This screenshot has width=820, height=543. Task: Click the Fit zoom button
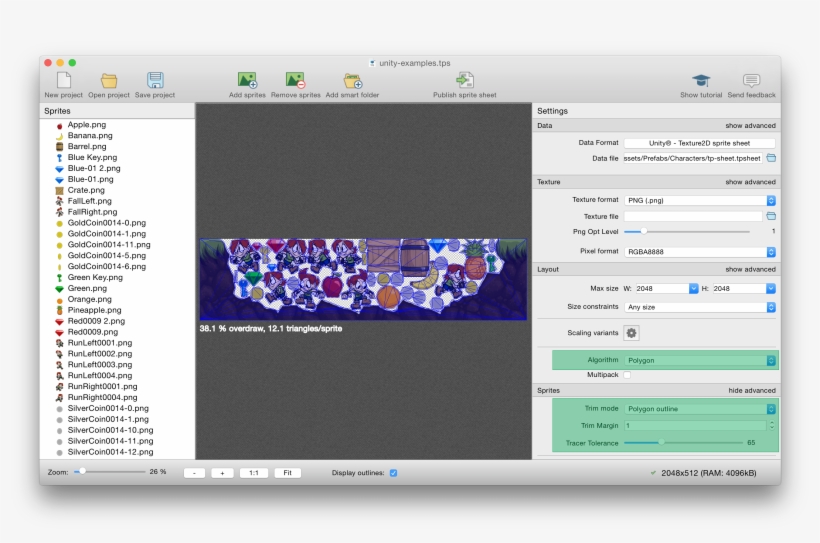(287, 472)
